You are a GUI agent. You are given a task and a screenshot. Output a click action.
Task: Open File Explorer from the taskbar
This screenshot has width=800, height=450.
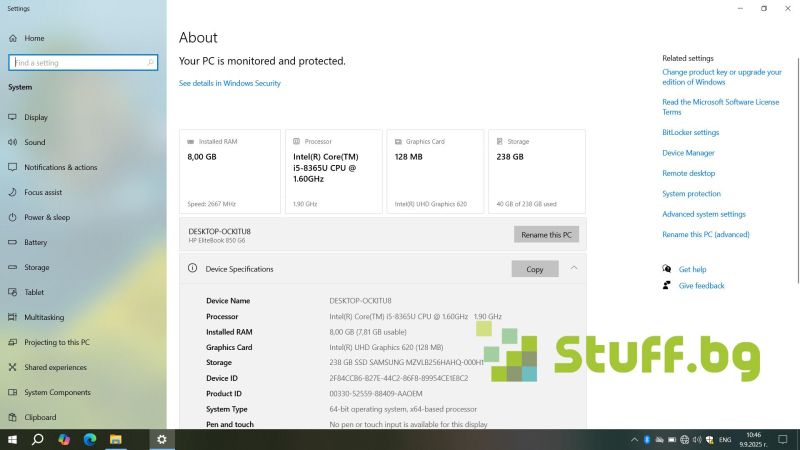[x=115, y=439]
